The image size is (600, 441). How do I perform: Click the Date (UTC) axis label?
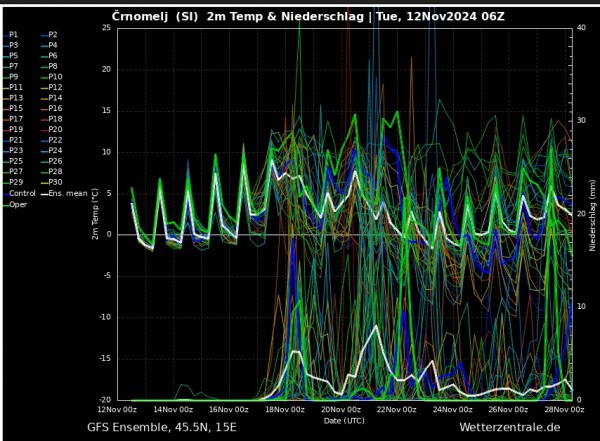[x=344, y=421]
